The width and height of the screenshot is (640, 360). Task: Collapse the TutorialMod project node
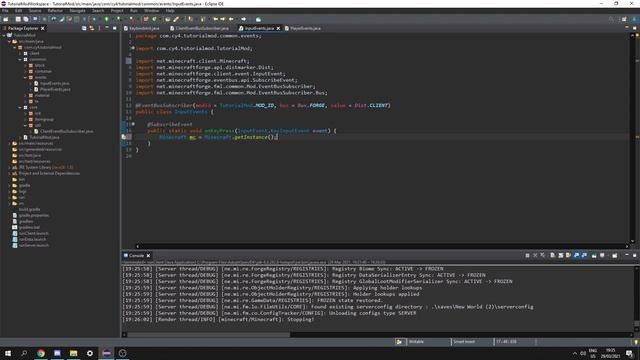[4, 36]
